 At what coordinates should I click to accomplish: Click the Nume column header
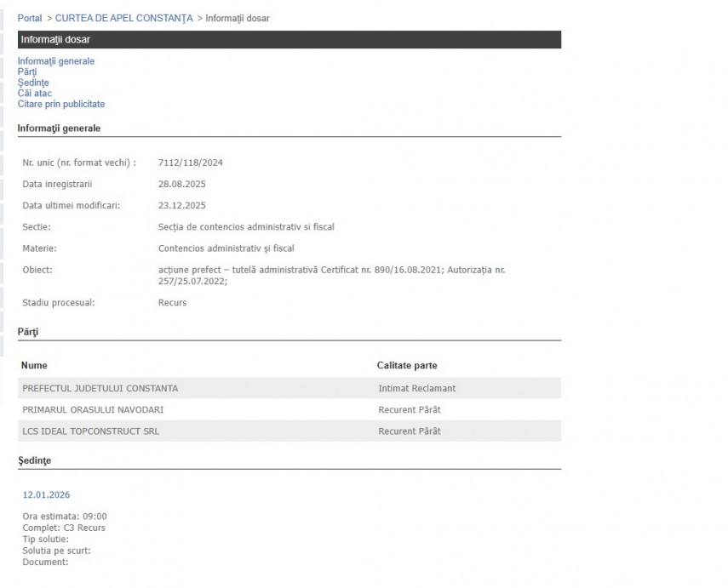34,365
